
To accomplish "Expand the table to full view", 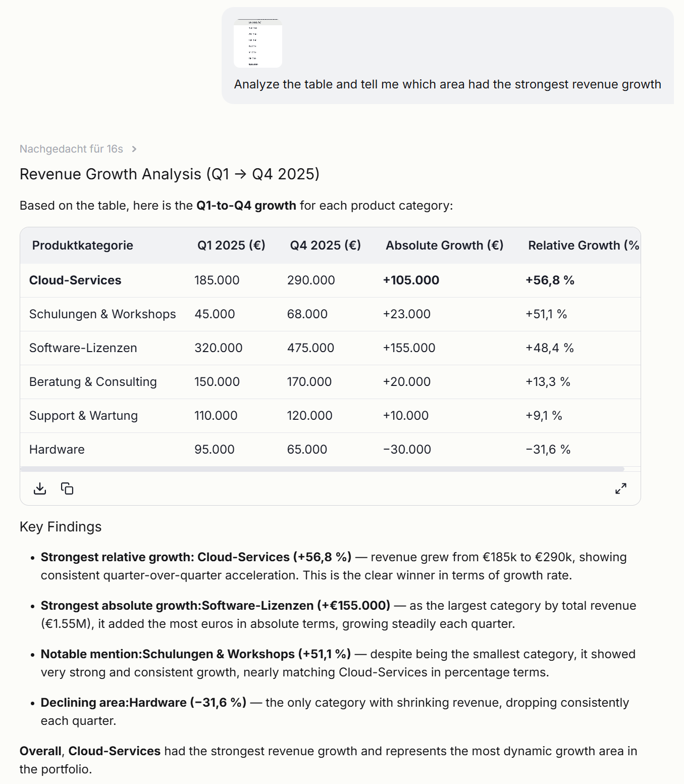I will pyautogui.click(x=621, y=488).
